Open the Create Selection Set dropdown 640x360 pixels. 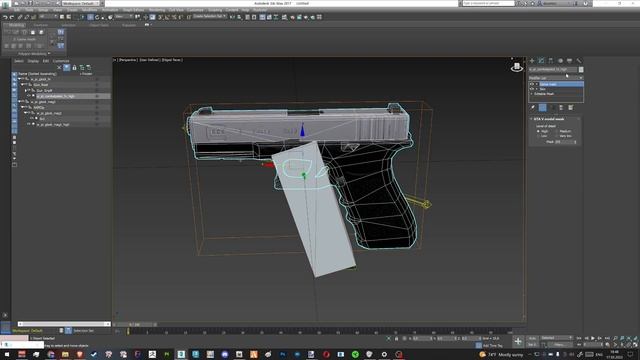coord(210,17)
